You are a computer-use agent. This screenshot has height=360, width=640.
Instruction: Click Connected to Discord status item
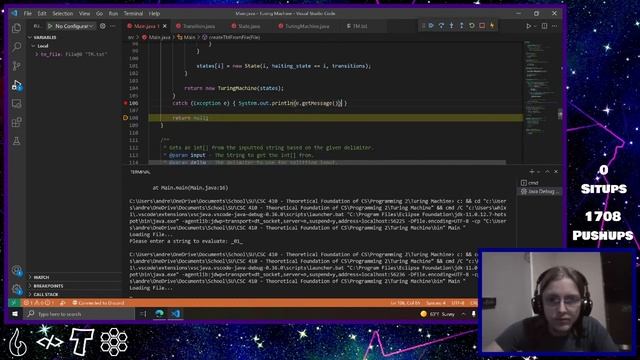[x=98, y=303]
